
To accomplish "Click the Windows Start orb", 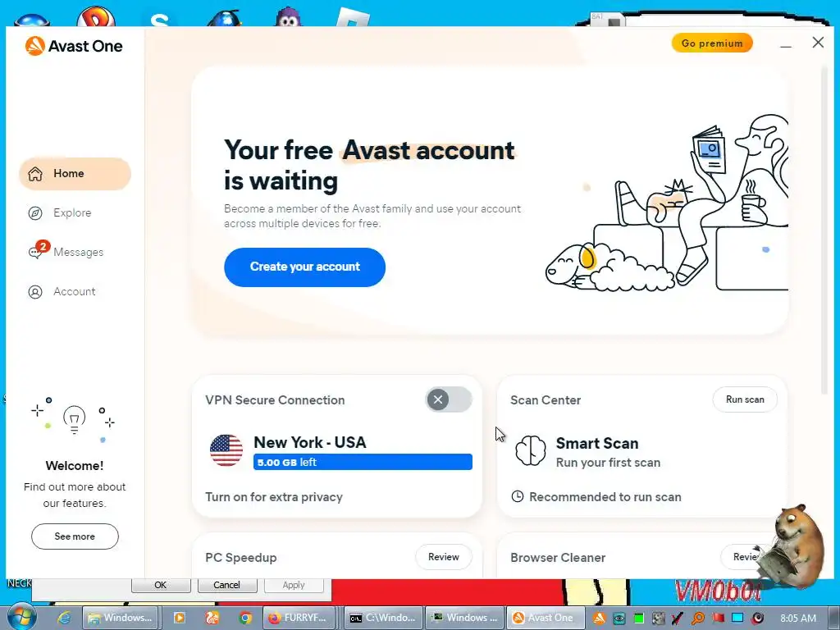I will [x=21, y=617].
